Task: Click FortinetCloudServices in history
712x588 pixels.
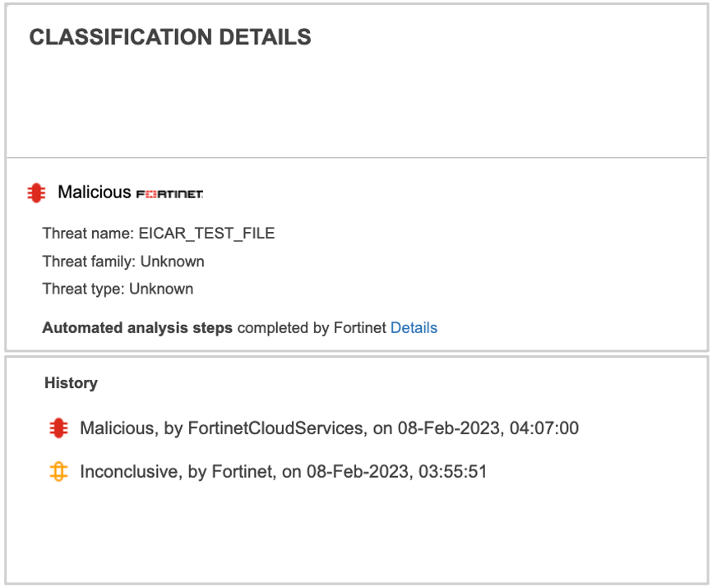Action: click(x=275, y=428)
